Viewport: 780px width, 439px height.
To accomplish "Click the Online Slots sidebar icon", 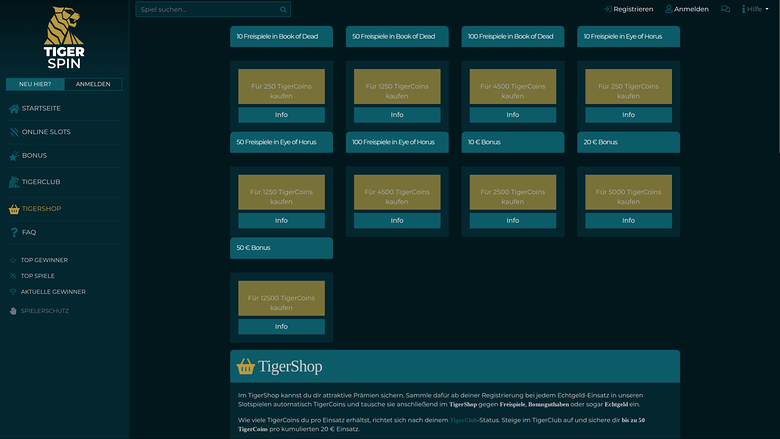I will click(x=14, y=132).
